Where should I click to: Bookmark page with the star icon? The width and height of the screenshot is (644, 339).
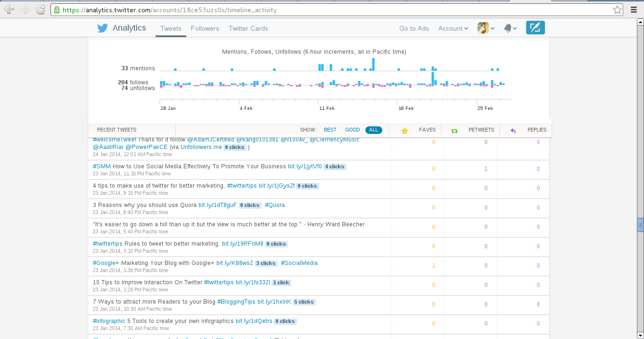click(x=617, y=9)
